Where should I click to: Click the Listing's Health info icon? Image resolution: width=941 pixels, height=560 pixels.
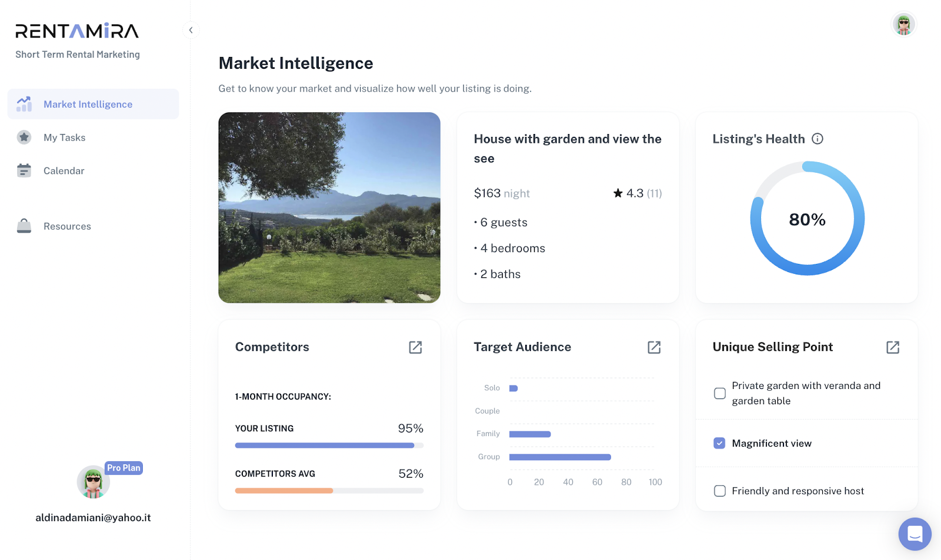pos(817,139)
